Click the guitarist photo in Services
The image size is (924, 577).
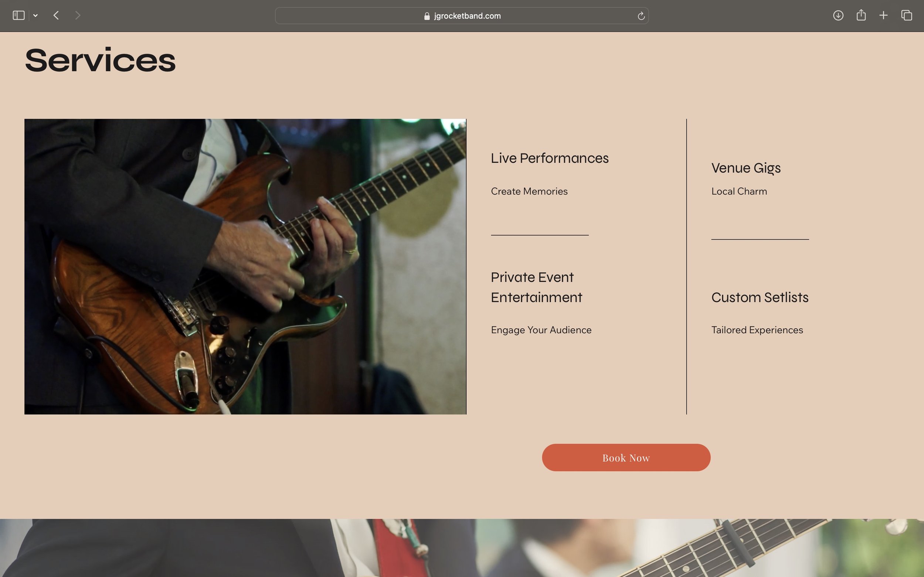(x=245, y=266)
